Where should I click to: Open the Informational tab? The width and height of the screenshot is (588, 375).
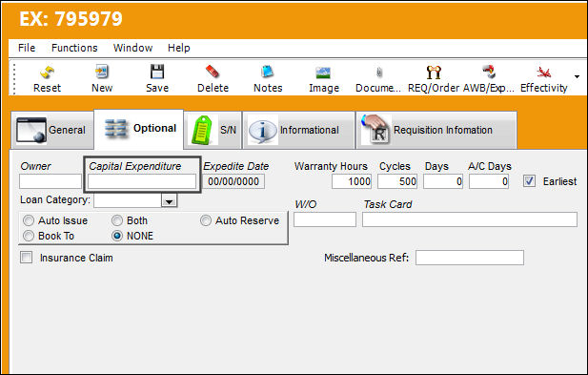coord(299,131)
